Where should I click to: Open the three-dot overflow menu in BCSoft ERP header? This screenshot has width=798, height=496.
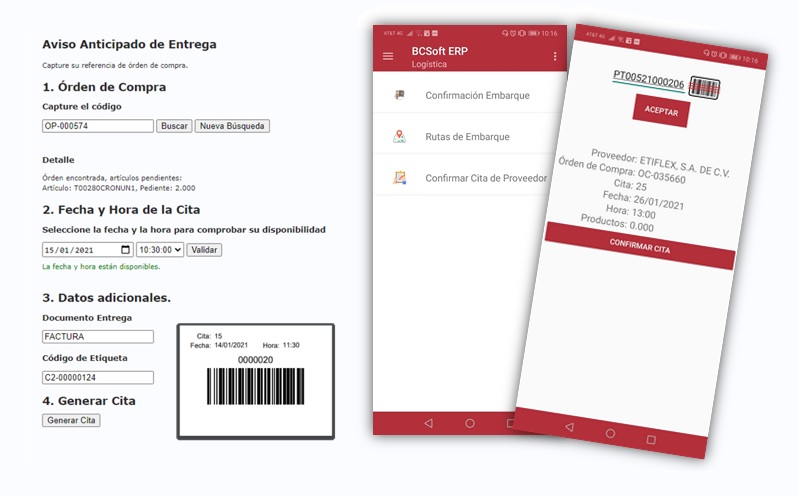coord(555,57)
